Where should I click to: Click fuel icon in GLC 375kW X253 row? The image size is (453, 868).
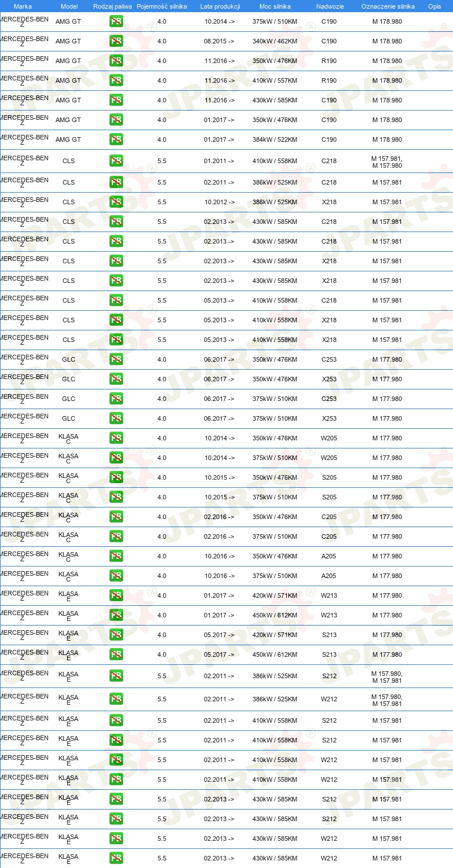coord(116,418)
